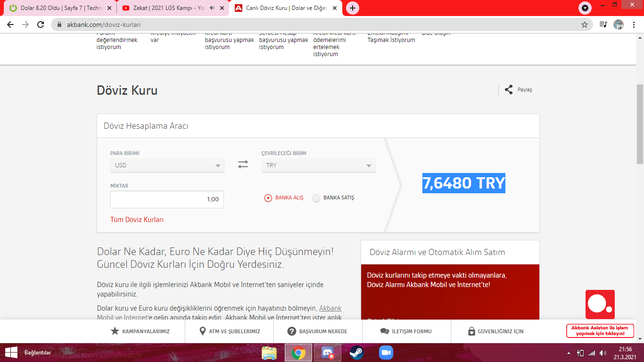Viewport: 644px width, 362px height.
Task: Click the Akbank Asistan ile işlem button
Action: [600, 331]
